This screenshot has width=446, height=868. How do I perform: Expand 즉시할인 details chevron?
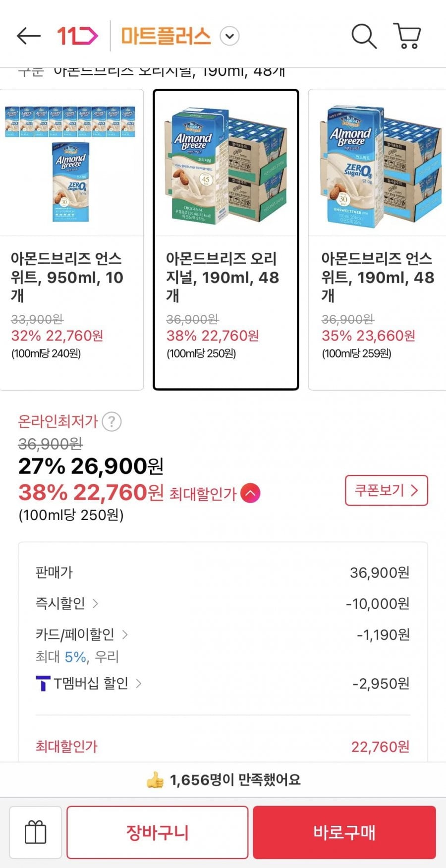(x=95, y=603)
